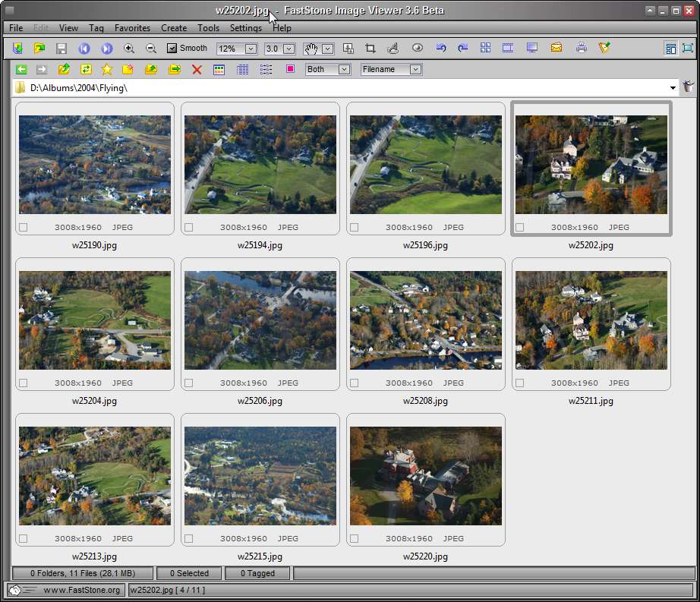Open the Create menu
Screen dimensions: 700x602
coord(174,27)
